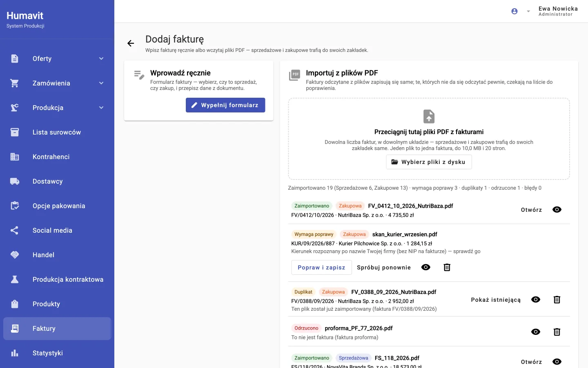The image size is (588, 368).
Task: Click the Zamówienia shopping cart icon
Action: 15,83
